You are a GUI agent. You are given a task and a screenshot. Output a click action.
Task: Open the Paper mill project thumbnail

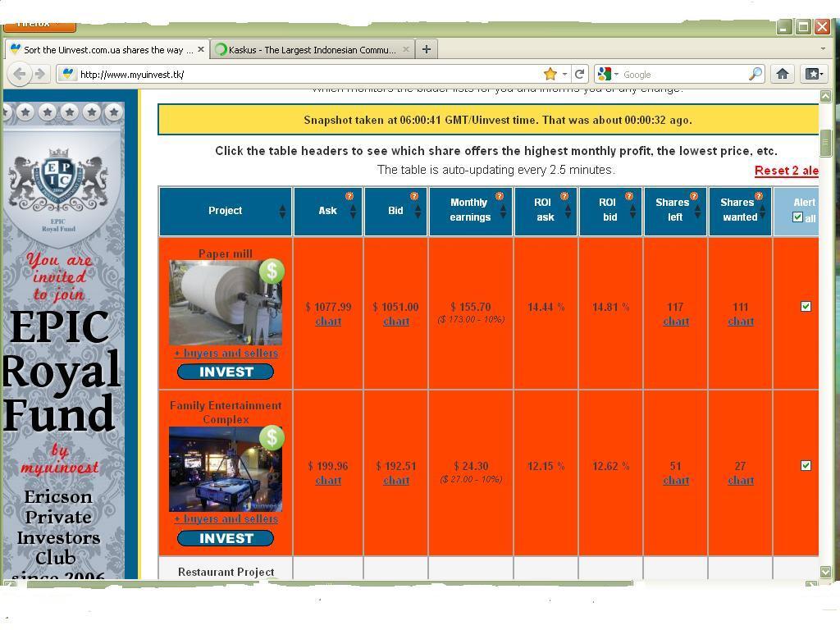point(226,303)
